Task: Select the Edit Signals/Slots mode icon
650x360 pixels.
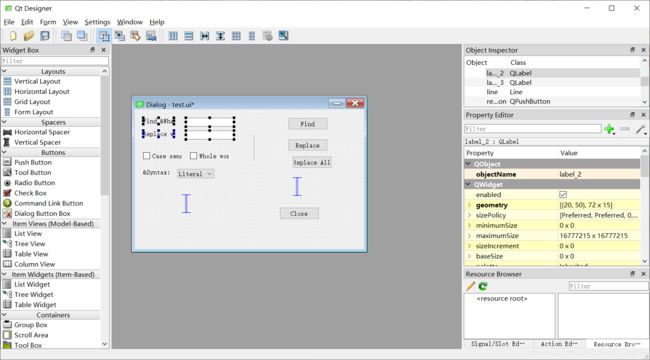Action: (120, 36)
